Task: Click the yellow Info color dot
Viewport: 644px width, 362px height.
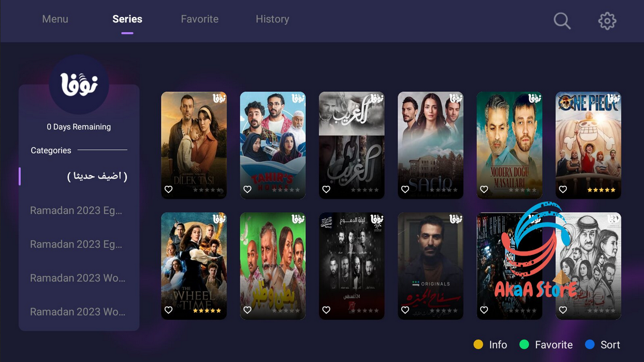Action: pyautogui.click(x=478, y=345)
